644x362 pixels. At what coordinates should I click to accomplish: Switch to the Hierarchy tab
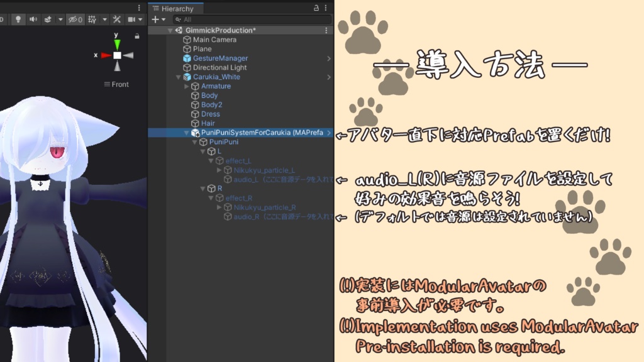pyautogui.click(x=175, y=8)
